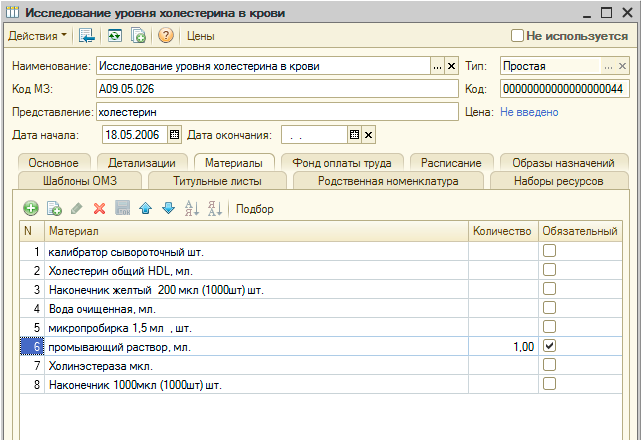Enable the Не используется checkbox
The image size is (641, 440).
pos(517,36)
